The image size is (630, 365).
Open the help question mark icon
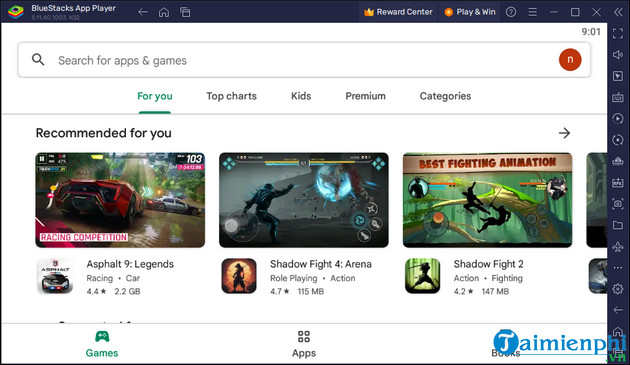pyautogui.click(x=511, y=12)
